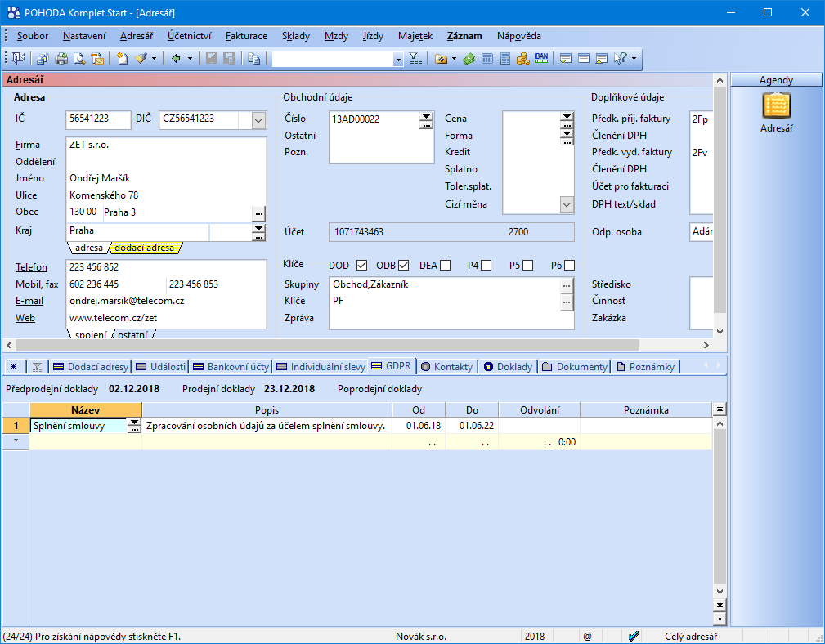Screen dimensions: 825x644
Task: Click into the Firma field with ZET s.r.o.
Action: point(166,145)
